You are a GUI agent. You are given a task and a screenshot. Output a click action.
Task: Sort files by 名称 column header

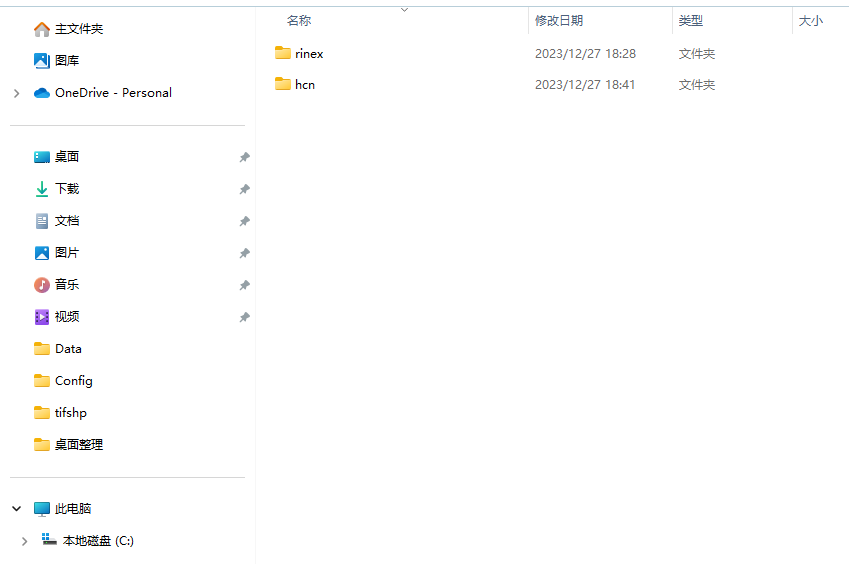pos(299,21)
